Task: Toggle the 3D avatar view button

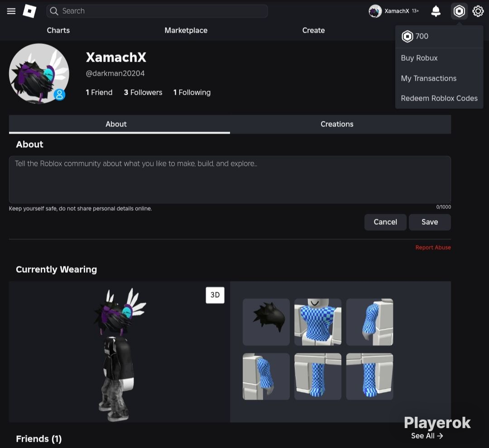Action: (215, 295)
